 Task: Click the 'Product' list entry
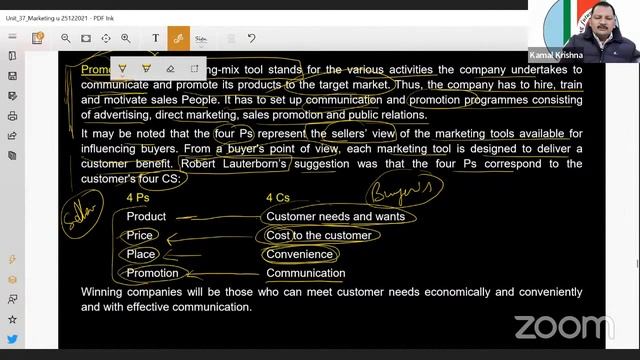point(146,216)
